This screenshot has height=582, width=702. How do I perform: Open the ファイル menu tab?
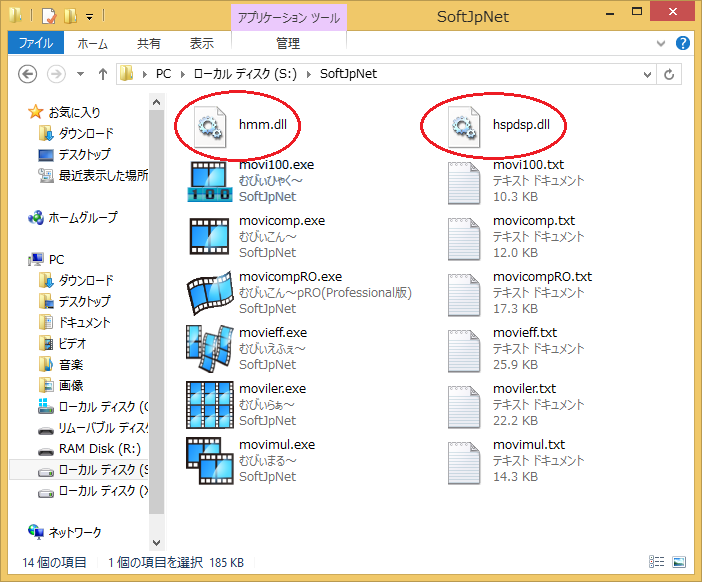(x=36, y=43)
